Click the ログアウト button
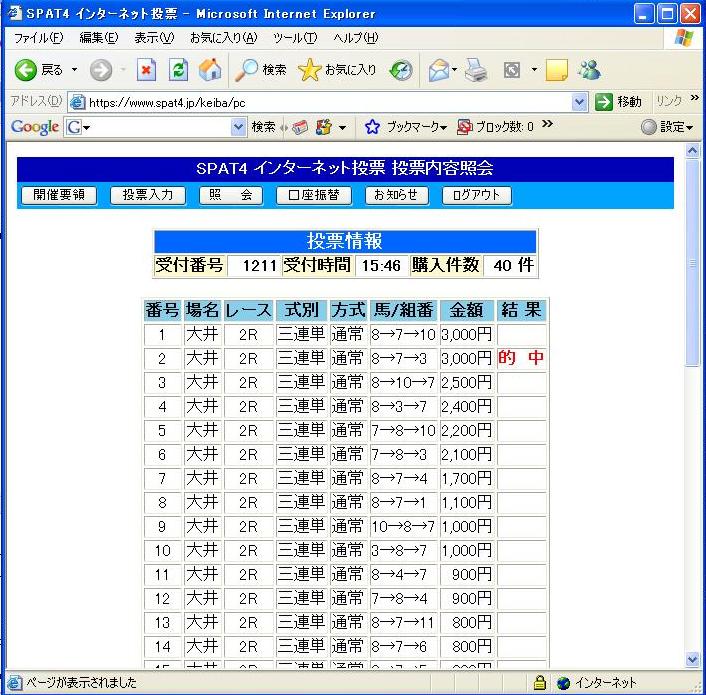706x695 pixels. (477, 195)
